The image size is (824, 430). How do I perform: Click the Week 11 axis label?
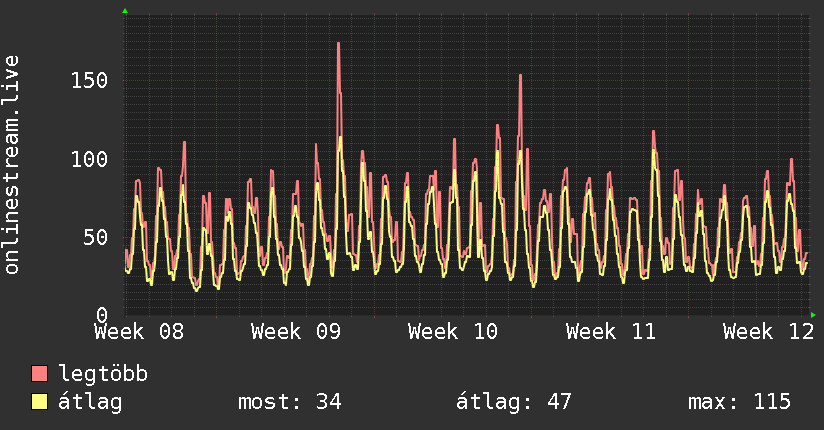pyautogui.click(x=611, y=332)
